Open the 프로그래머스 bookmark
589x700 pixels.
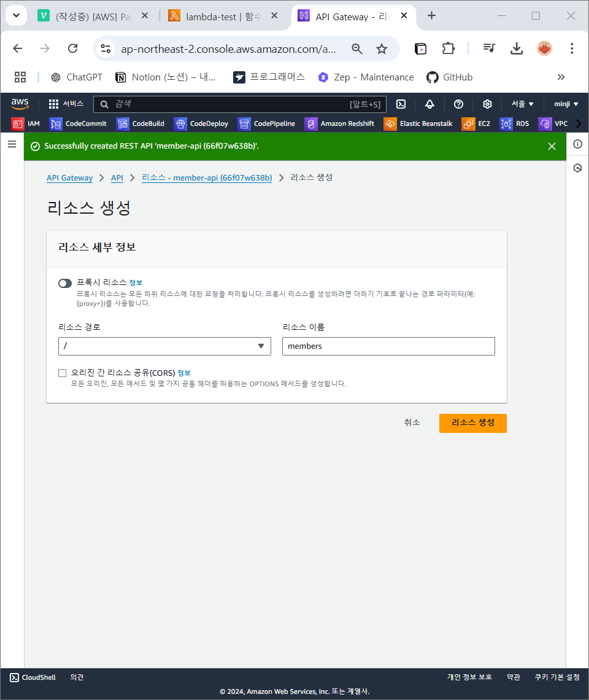pos(269,77)
